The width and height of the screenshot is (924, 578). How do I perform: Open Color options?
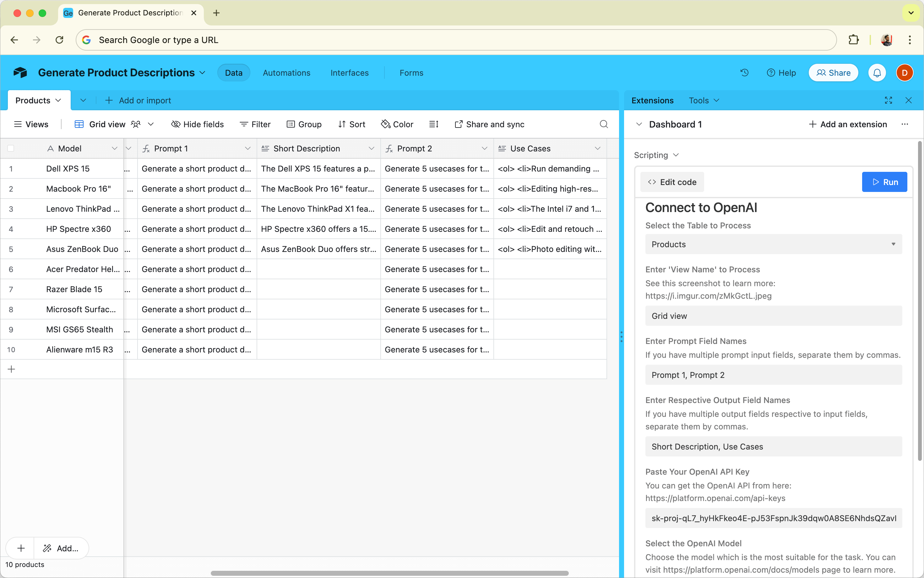click(x=397, y=124)
